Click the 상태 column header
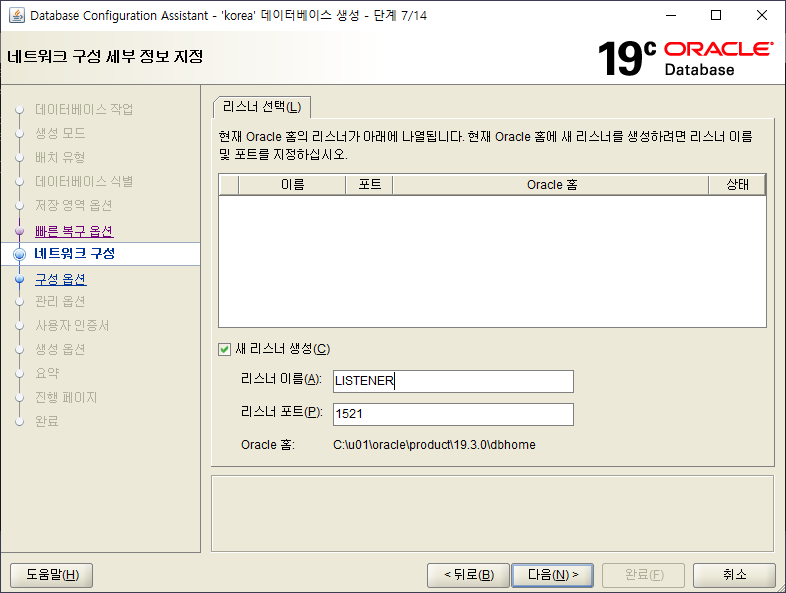Viewport: 786px width, 593px height. (x=737, y=185)
